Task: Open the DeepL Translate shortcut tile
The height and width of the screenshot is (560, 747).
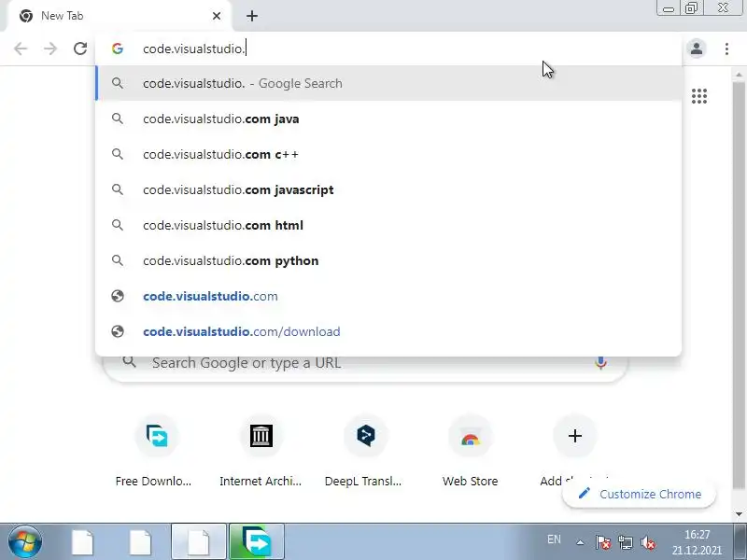Action: point(365,452)
